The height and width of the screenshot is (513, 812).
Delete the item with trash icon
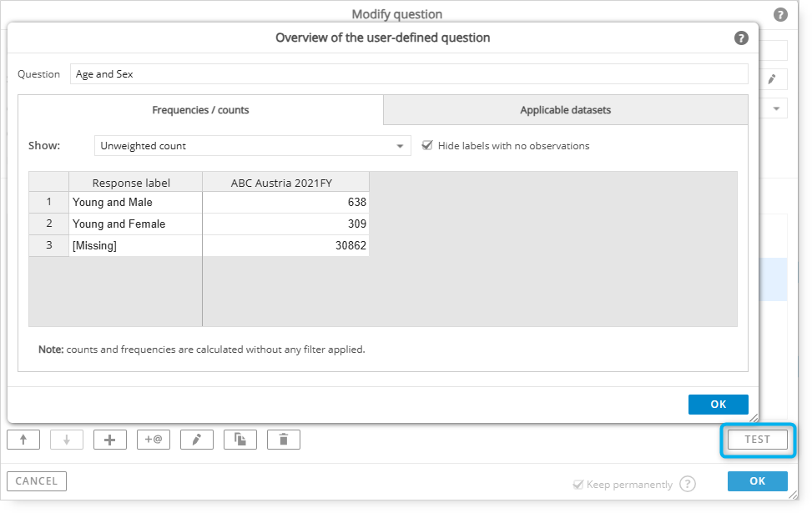(x=283, y=440)
